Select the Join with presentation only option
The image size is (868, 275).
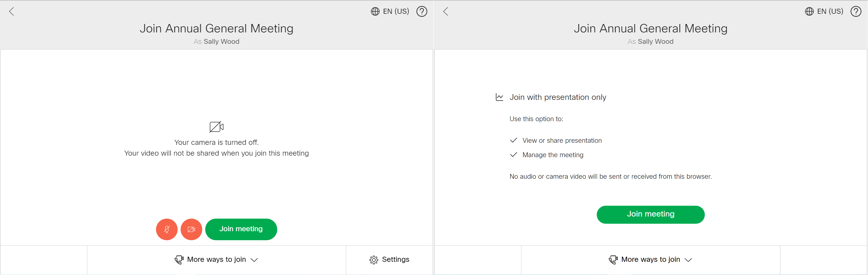(x=557, y=97)
